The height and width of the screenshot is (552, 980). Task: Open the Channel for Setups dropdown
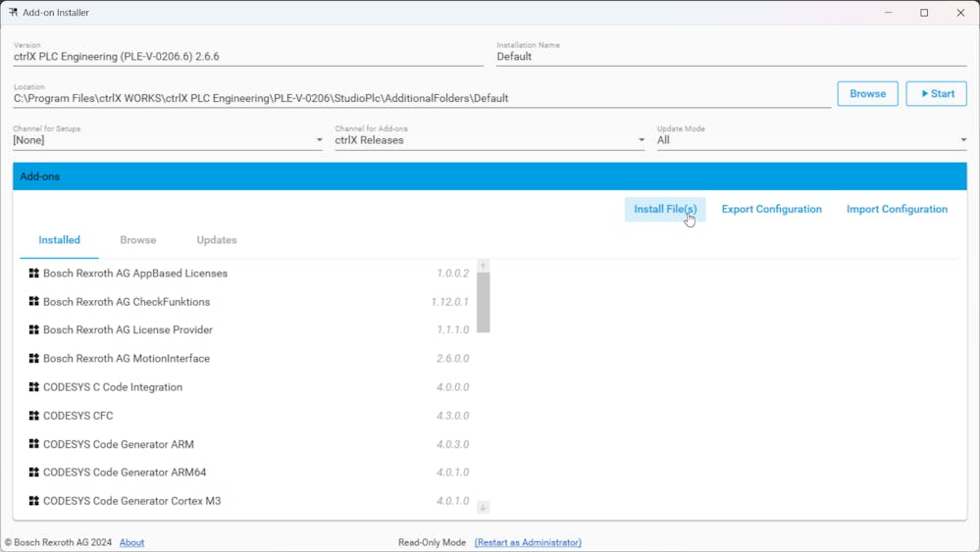coord(168,140)
